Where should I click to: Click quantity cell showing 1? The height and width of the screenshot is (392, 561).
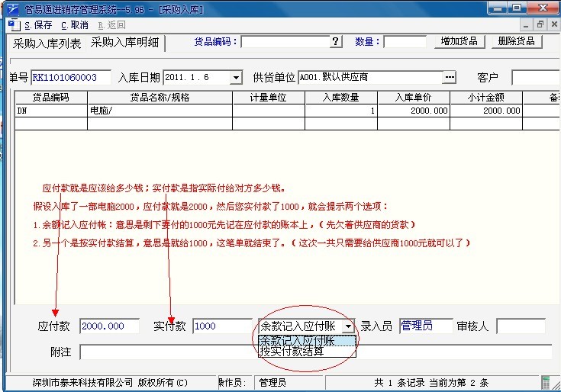pyautogui.click(x=341, y=111)
